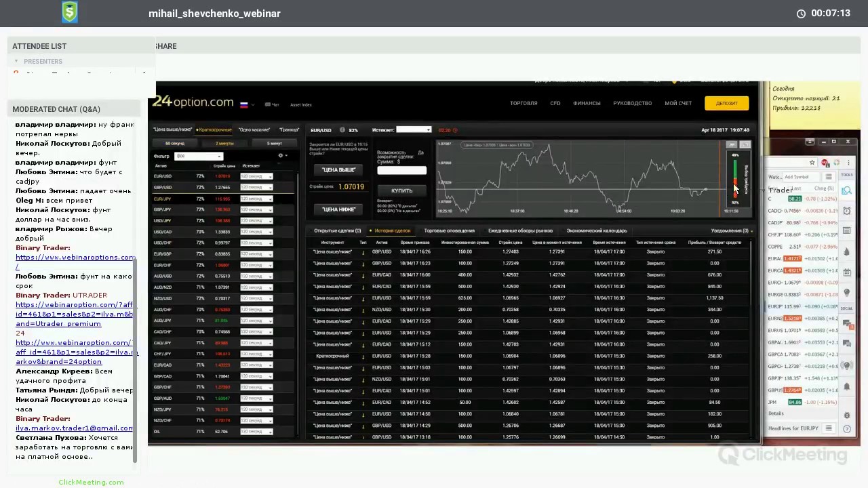The height and width of the screenshot is (488, 868).
Task: Open the ClickMeeting.com footer link
Action: [x=91, y=482]
